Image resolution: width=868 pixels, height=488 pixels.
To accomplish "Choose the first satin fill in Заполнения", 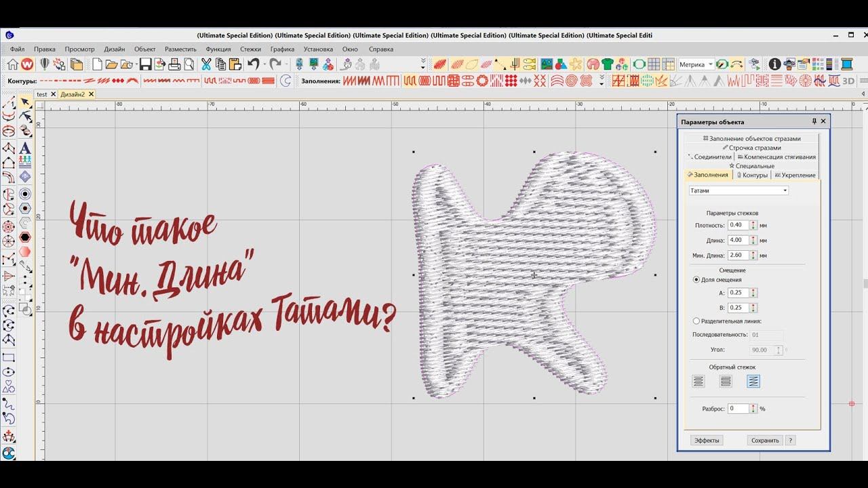I will (x=349, y=81).
